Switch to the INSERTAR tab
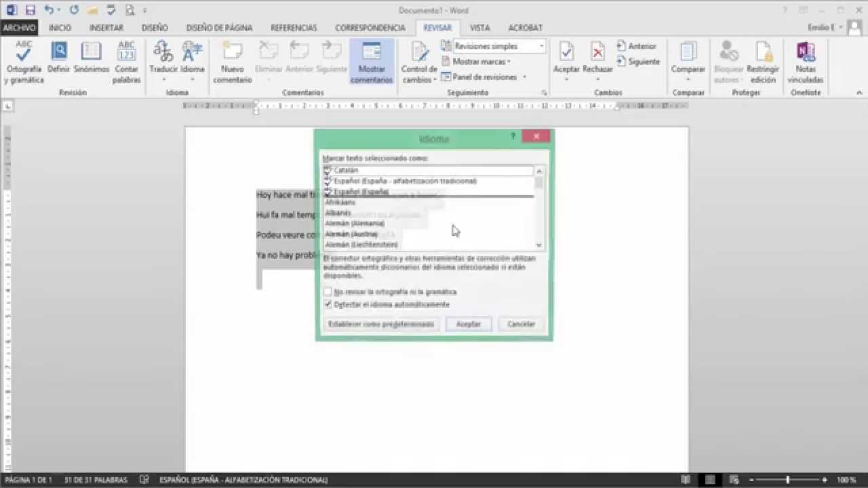Viewport: 868px width, 488px height. pyautogui.click(x=106, y=28)
